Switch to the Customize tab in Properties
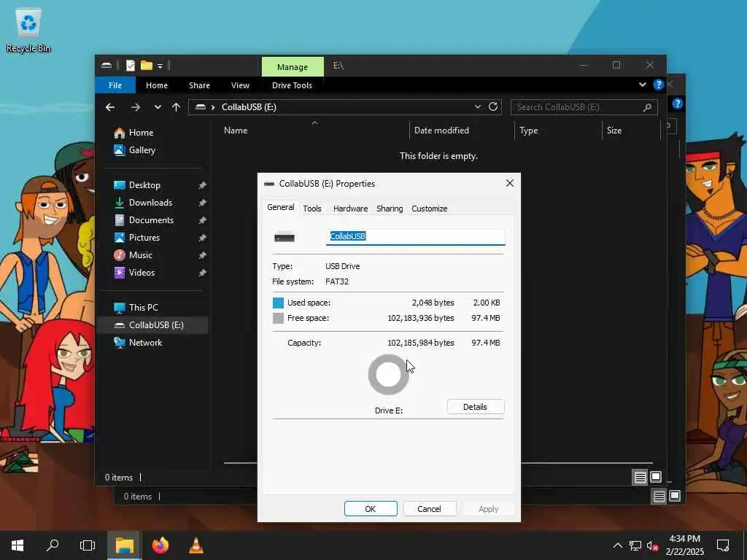The height and width of the screenshot is (560, 747). [x=429, y=209]
